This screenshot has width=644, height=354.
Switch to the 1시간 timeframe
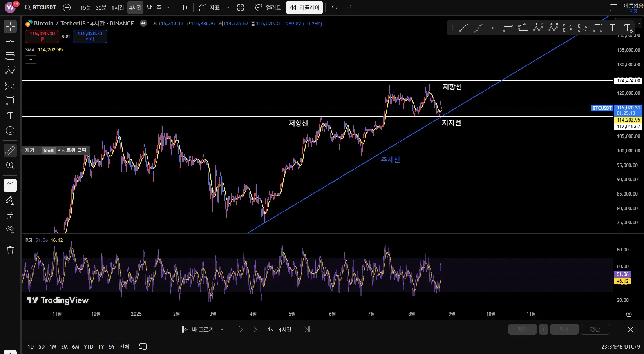[x=118, y=7]
